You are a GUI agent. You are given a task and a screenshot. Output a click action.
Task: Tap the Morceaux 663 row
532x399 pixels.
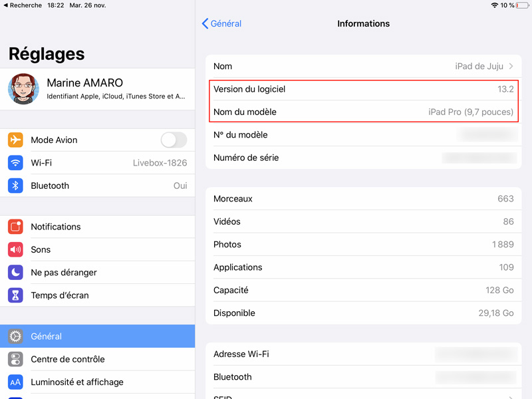[x=363, y=198]
